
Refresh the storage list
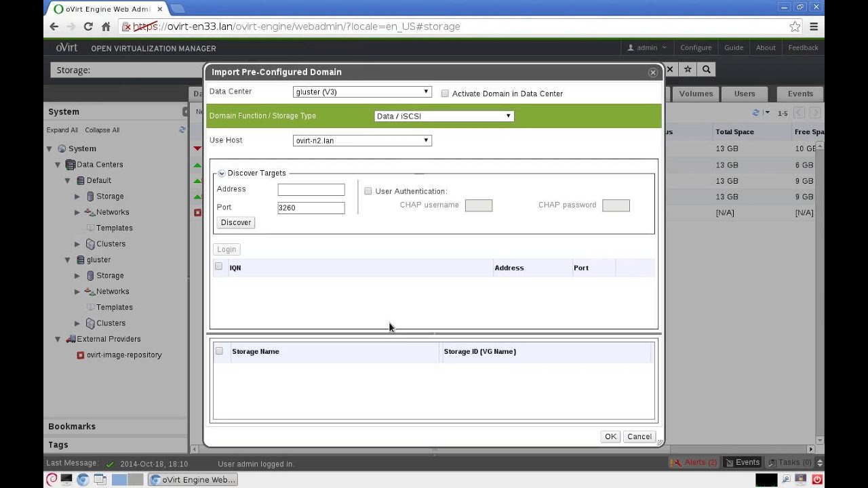(756, 113)
